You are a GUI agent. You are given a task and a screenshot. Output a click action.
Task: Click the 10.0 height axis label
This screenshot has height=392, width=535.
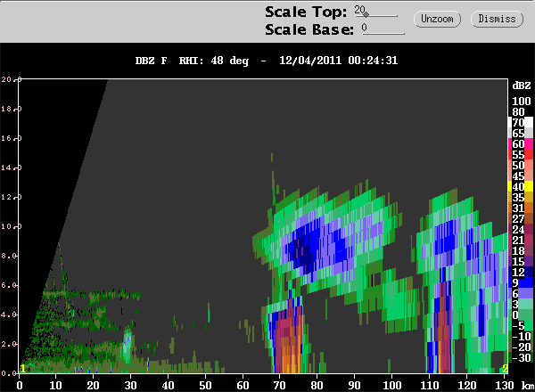(x=12, y=226)
